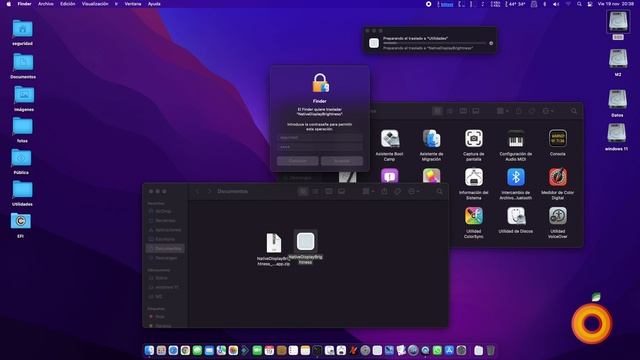This screenshot has height=360, width=640.
Task: Switch Documentos window to icon view
Action: coord(303,191)
